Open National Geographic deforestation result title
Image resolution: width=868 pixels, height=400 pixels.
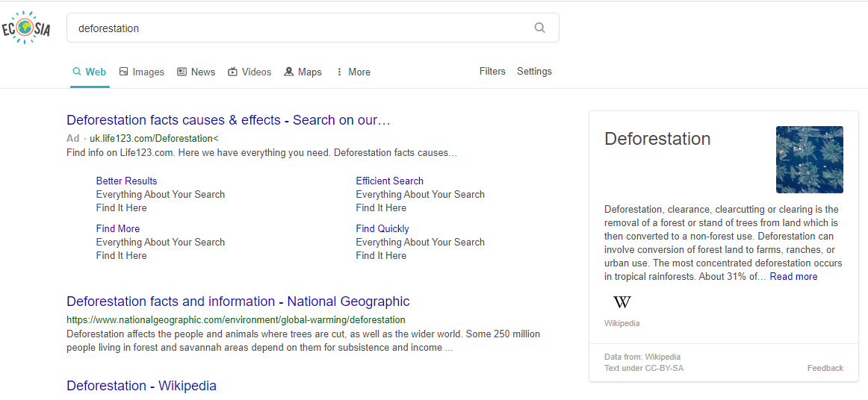tap(238, 301)
